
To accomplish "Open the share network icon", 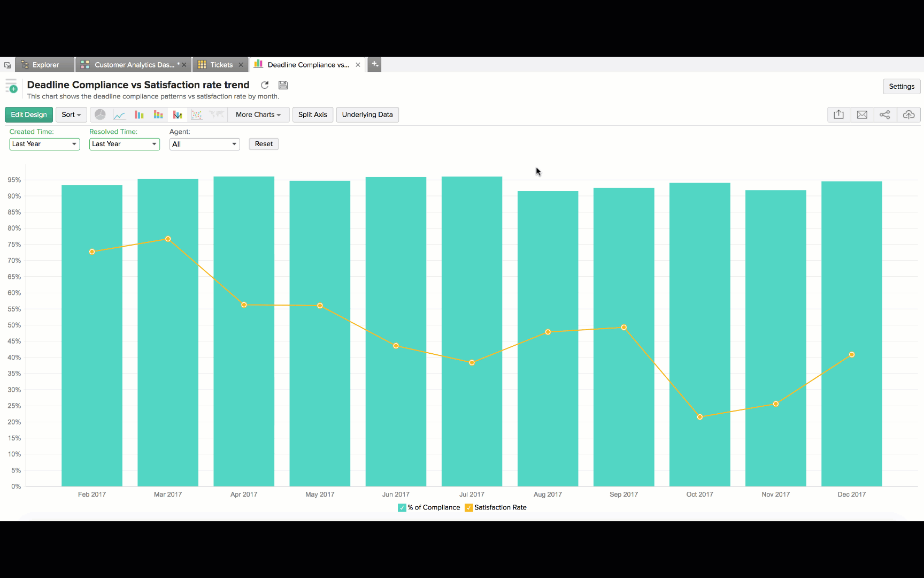I will pyautogui.click(x=885, y=115).
